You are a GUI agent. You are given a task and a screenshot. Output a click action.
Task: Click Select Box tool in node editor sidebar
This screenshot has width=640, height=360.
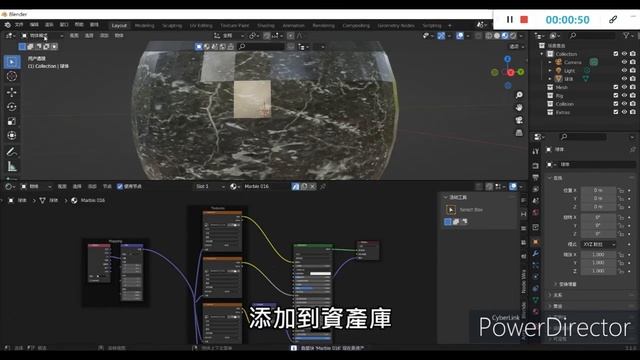pyautogui.click(x=451, y=210)
